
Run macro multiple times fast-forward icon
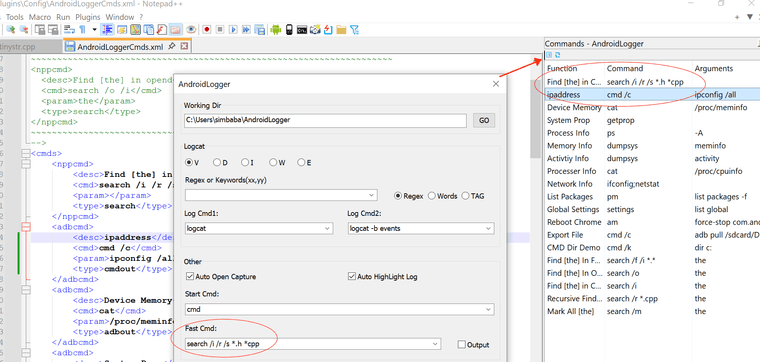pyautogui.click(x=247, y=30)
